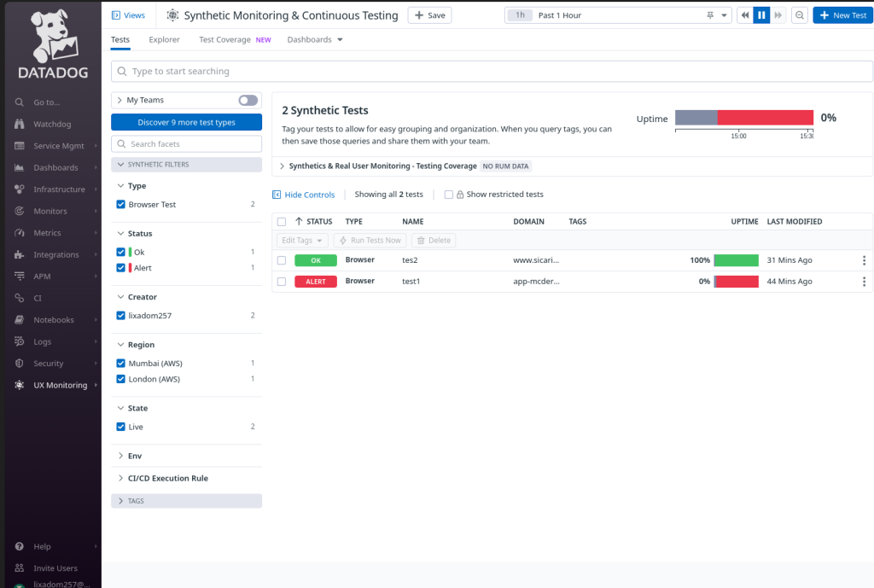The width and height of the screenshot is (874, 588).
Task: Expand Testing Coverage section
Action: tap(282, 166)
